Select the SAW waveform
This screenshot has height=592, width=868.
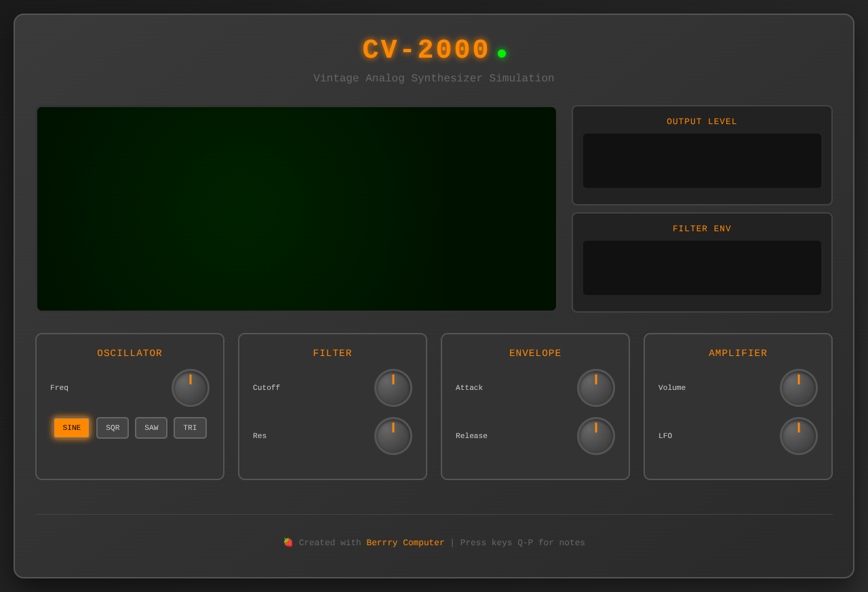coord(151,427)
